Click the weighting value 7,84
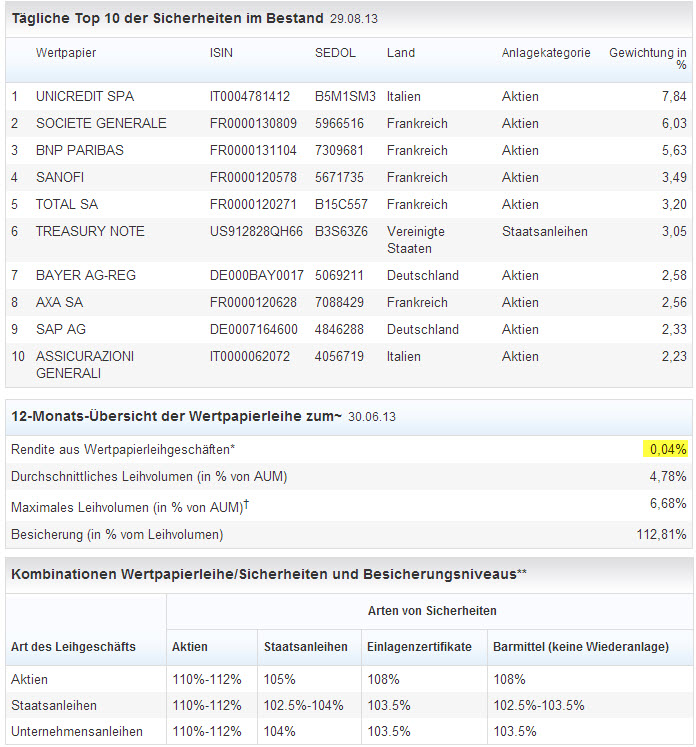 point(674,97)
